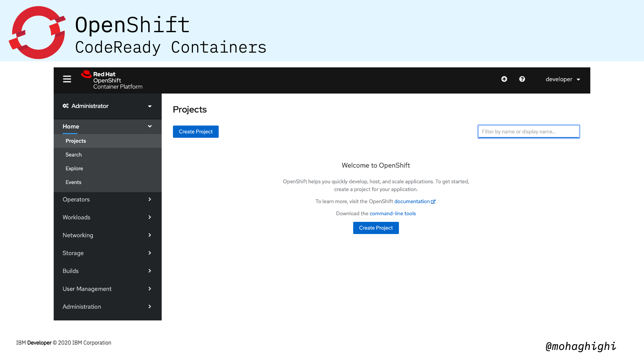This screenshot has height=362, width=644.
Task: Select Projects in the sidebar
Action: click(x=107, y=141)
